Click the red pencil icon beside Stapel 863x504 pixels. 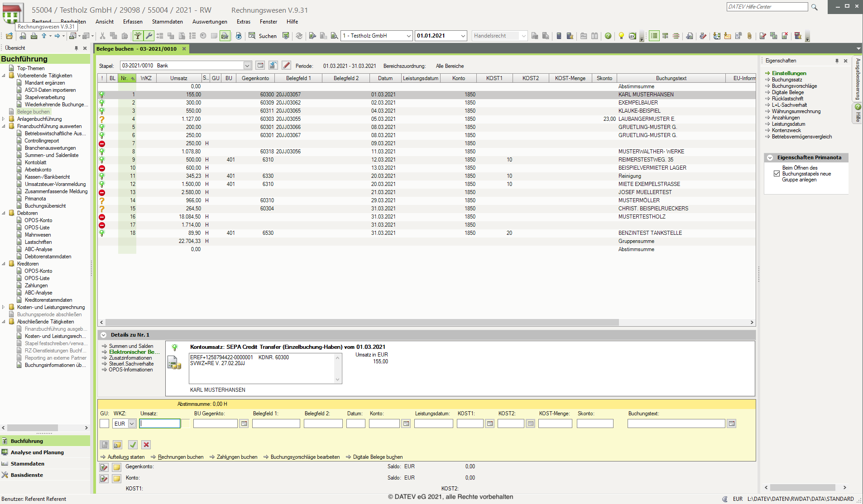286,66
